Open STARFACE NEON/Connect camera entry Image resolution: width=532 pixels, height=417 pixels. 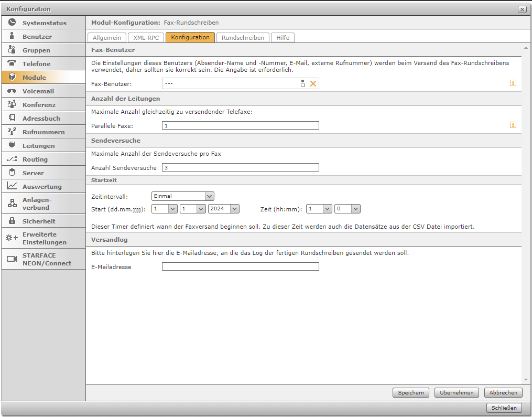click(44, 259)
